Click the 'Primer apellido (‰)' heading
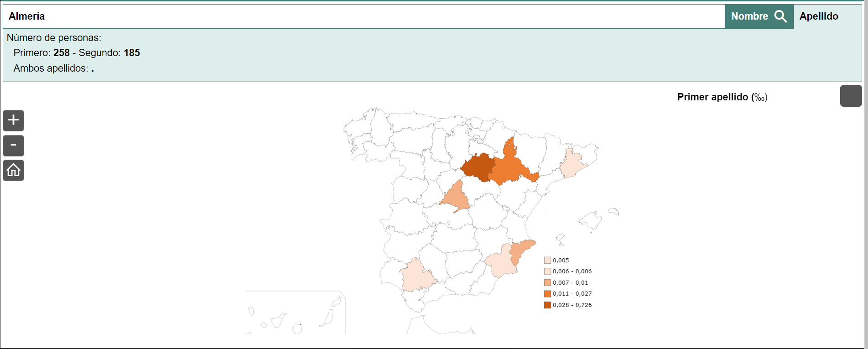This screenshot has height=349, width=868. (x=722, y=97)
